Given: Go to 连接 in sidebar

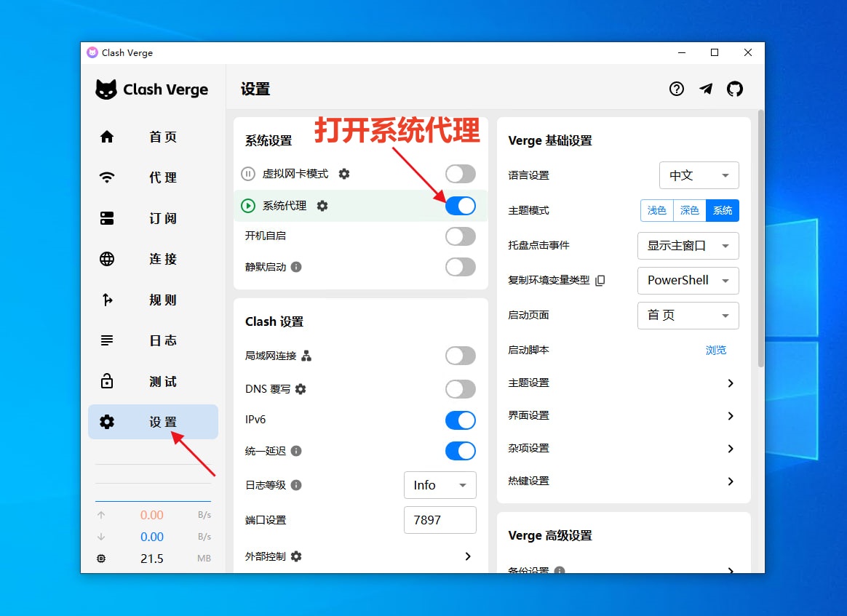Looking at the screenshot, I should 153,259.
